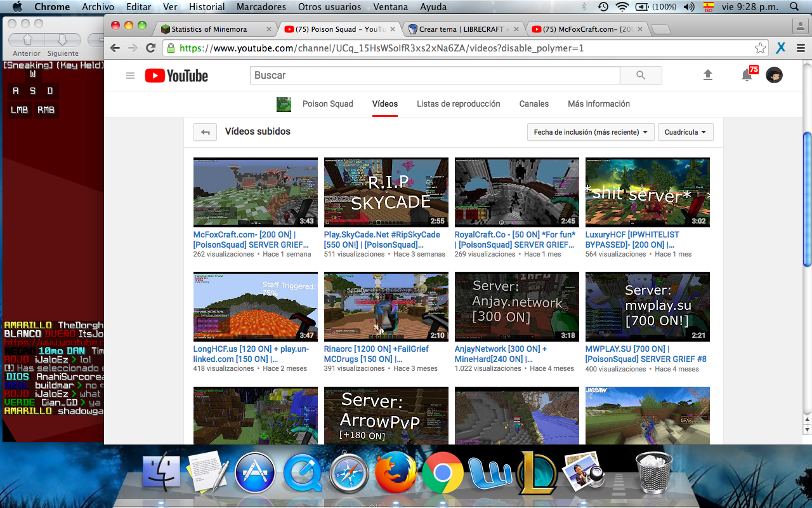Open the LongHCF.us [120 ON] video title
Image resolution: width=812 pixels, height=508 pixels.
pos(251,354)
